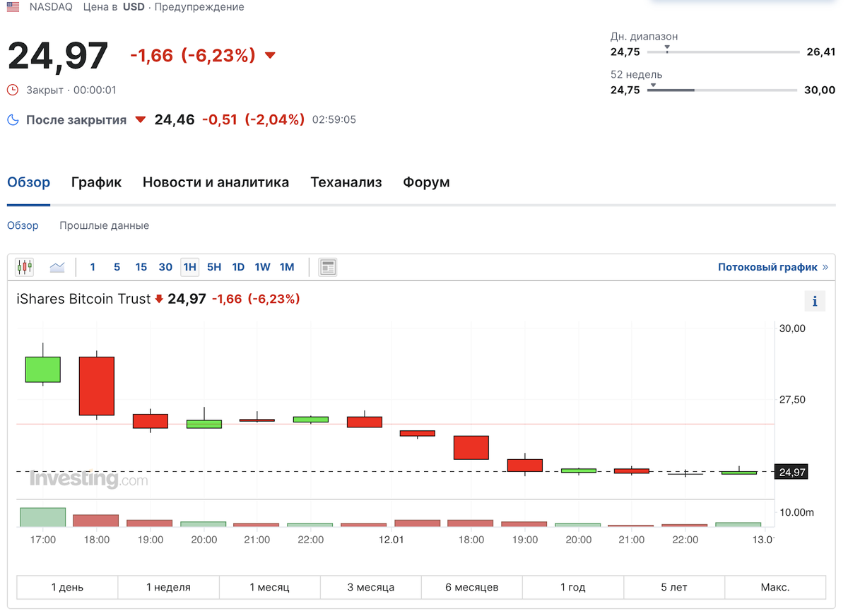Open the График tab
848x616 pixels.
pyautogui.click(x=96, y=182)
